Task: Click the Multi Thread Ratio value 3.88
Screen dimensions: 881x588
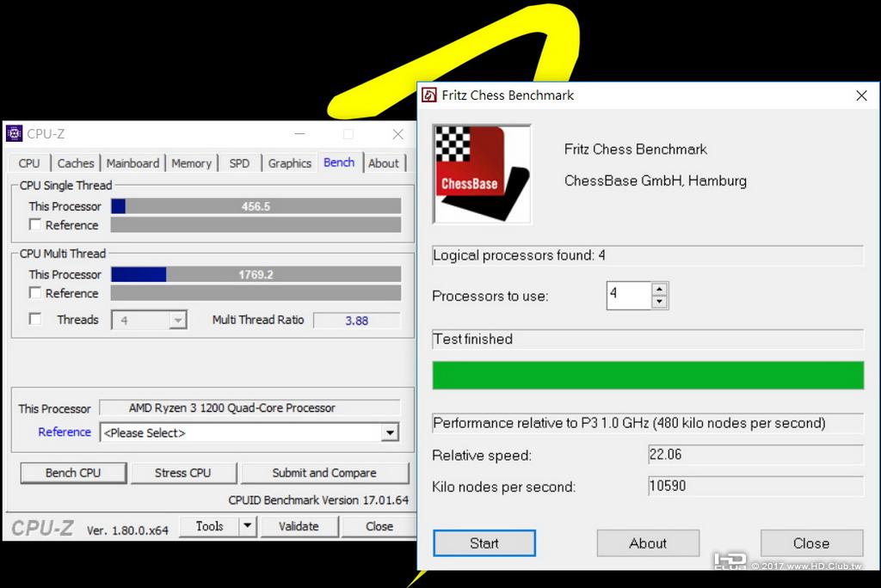Action: [x=357, y=320]
